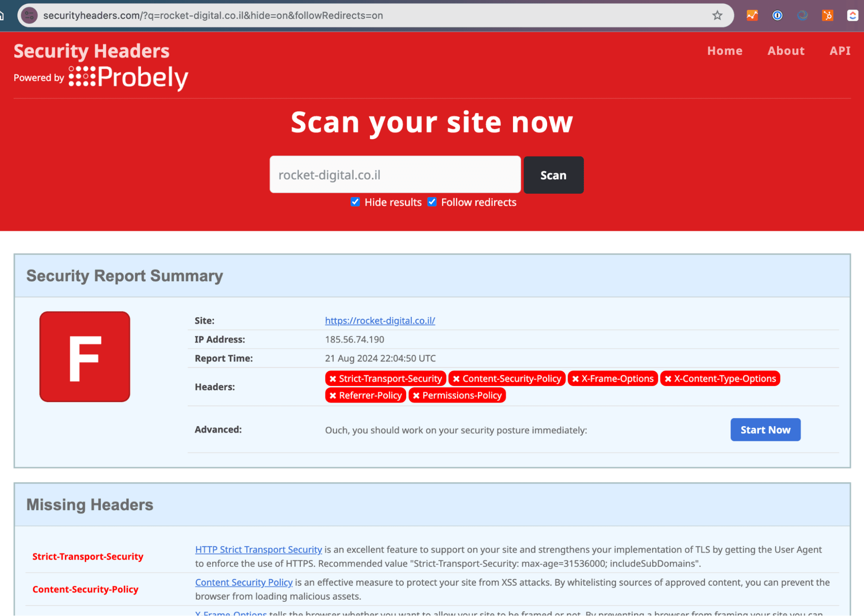Open the Home navigation link

pyautogui.click(x=725, y=51)
